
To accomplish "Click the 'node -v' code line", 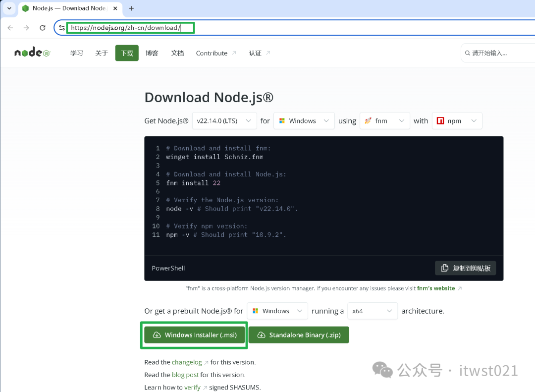I will [x=232, y=209].
